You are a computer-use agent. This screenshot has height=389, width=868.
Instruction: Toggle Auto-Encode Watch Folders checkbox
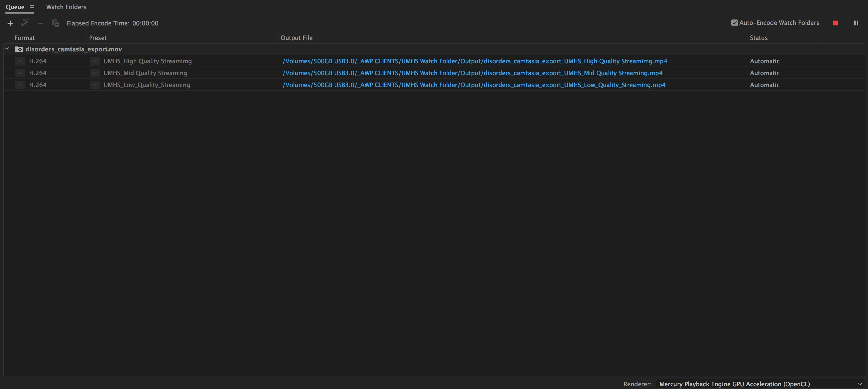(734, 23)
